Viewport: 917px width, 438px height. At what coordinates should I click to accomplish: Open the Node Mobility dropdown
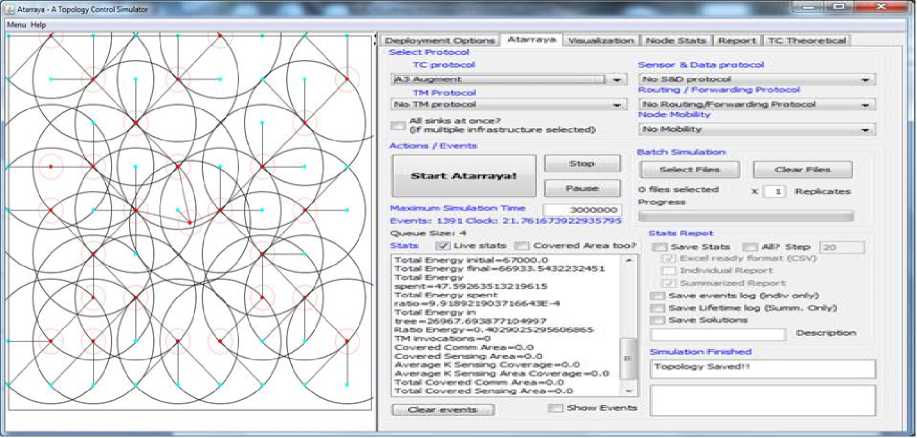(756, 129)
